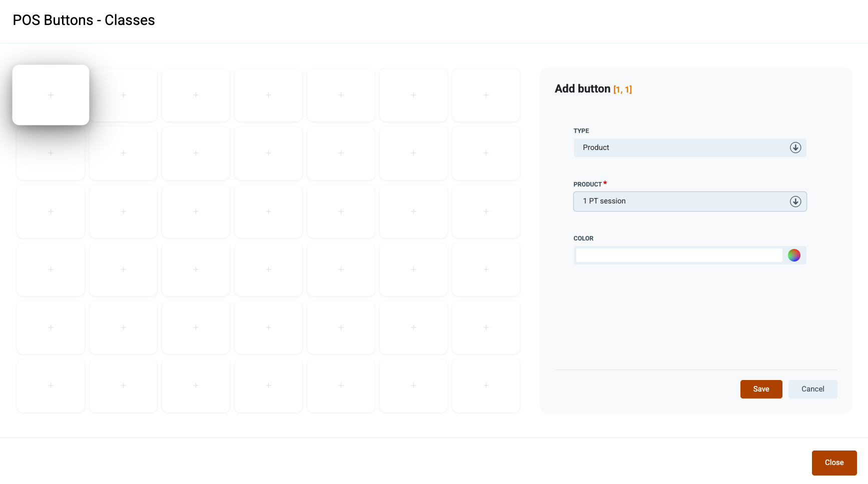This screenshot has width=868, height=484.
Task: Add button in first row, second column cell
Action: pos(123,95)
